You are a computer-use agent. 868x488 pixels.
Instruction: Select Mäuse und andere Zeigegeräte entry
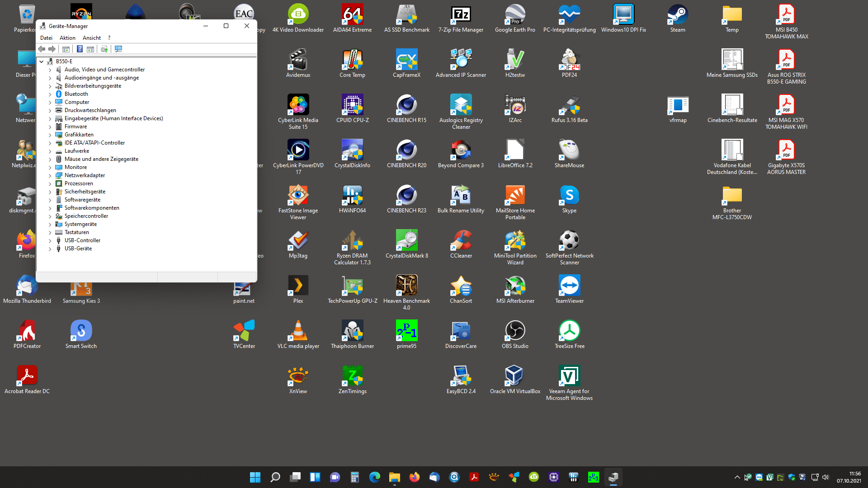tap(101, 159)
